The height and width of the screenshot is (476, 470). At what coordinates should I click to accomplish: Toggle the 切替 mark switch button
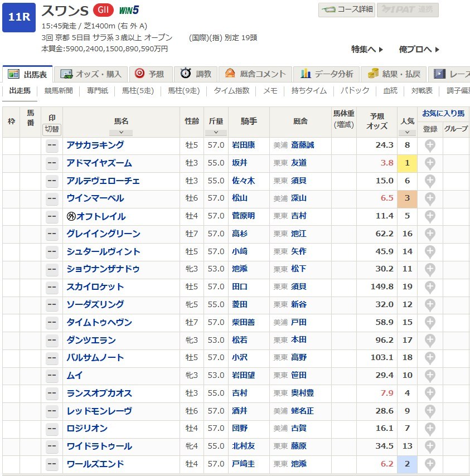[52, 129]
